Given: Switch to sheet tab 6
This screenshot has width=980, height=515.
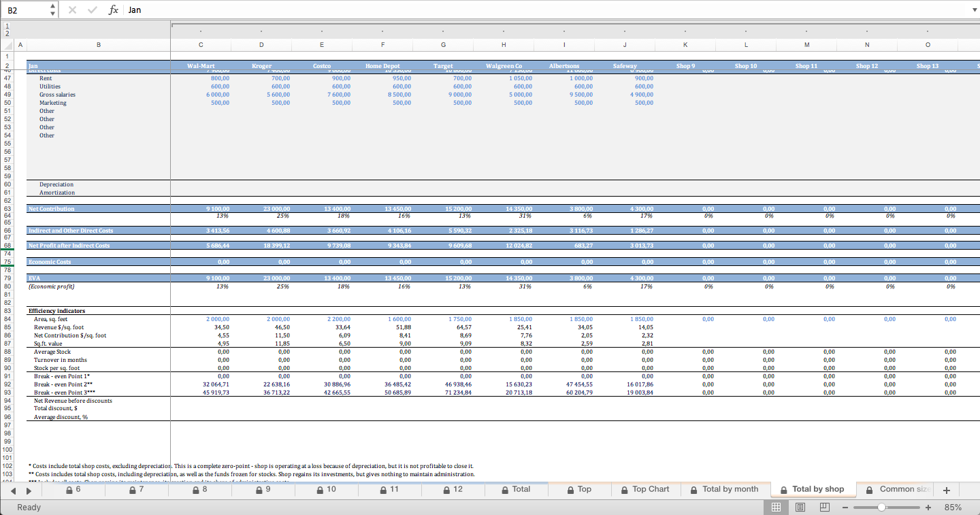Looking at the screenshot, I should tap(73, 489).
